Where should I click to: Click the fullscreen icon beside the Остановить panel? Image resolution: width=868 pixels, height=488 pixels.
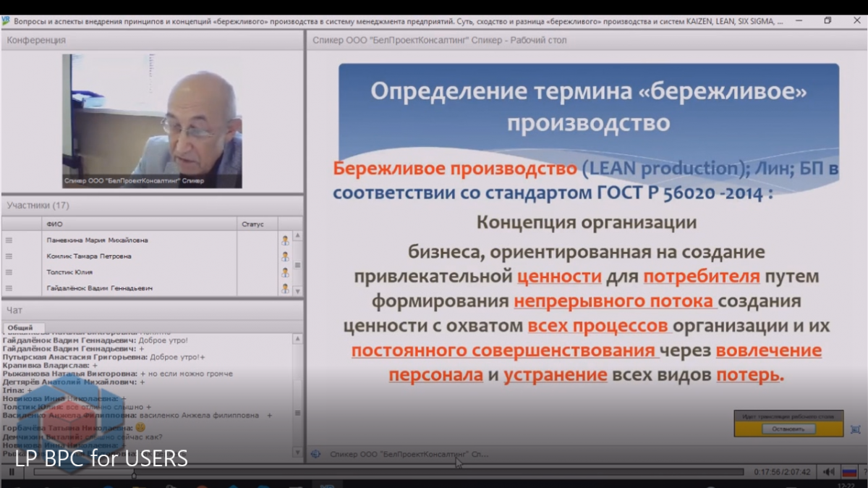pos(856,429)
